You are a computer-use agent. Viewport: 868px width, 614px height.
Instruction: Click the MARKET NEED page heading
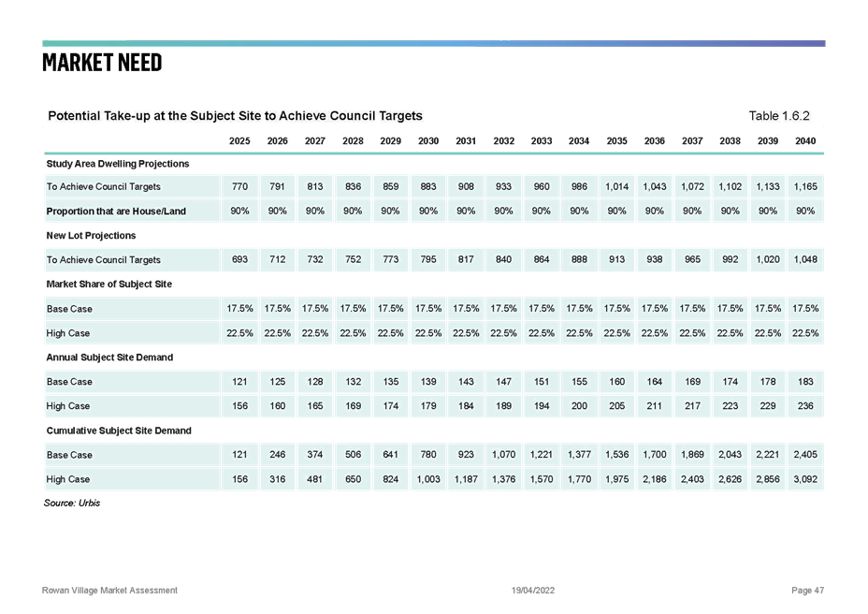click(102, 63)
